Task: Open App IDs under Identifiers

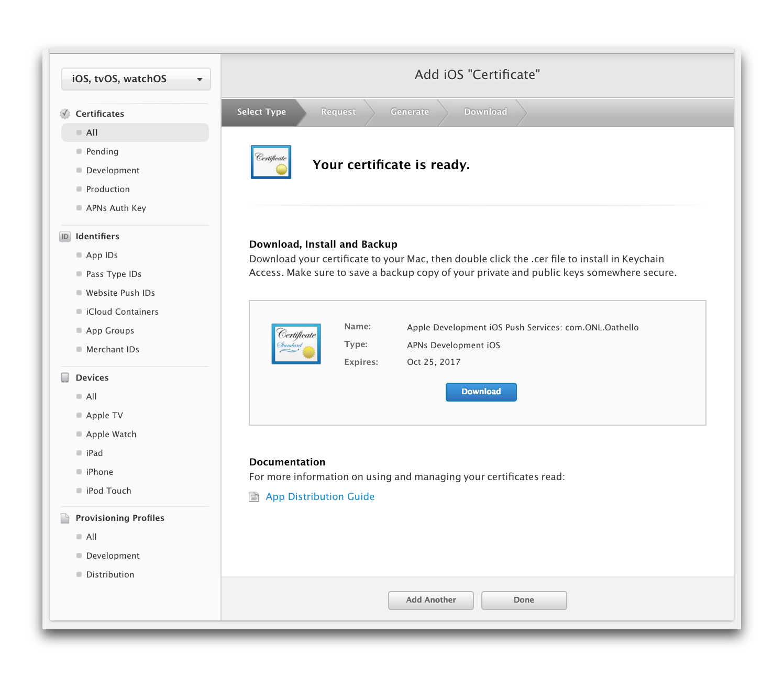Action: [x=102, y=255]
